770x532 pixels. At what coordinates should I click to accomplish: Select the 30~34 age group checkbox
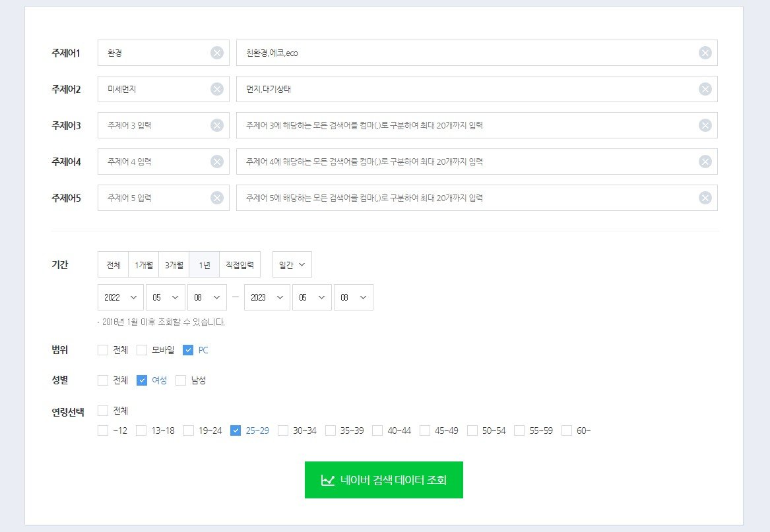tap(283, 430)
